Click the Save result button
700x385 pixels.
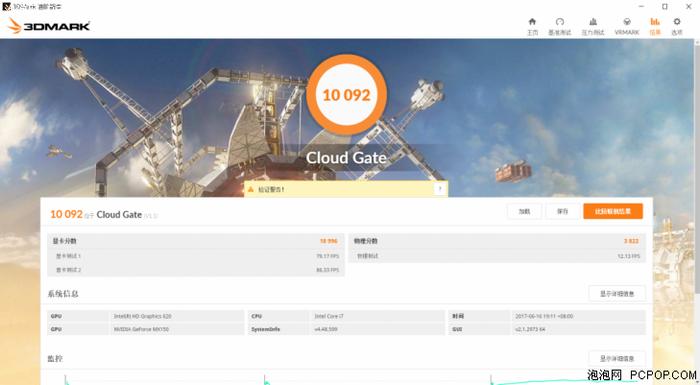[x=562, y=211]
